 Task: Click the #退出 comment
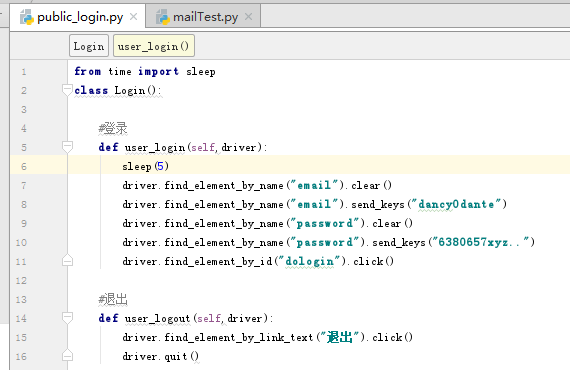tap(113, 300)
